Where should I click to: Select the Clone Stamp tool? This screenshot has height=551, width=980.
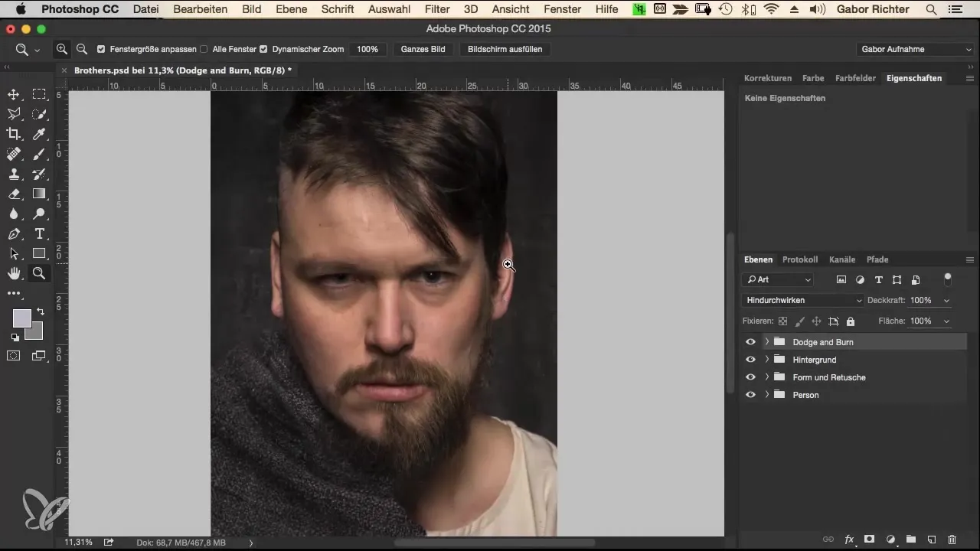14,174
